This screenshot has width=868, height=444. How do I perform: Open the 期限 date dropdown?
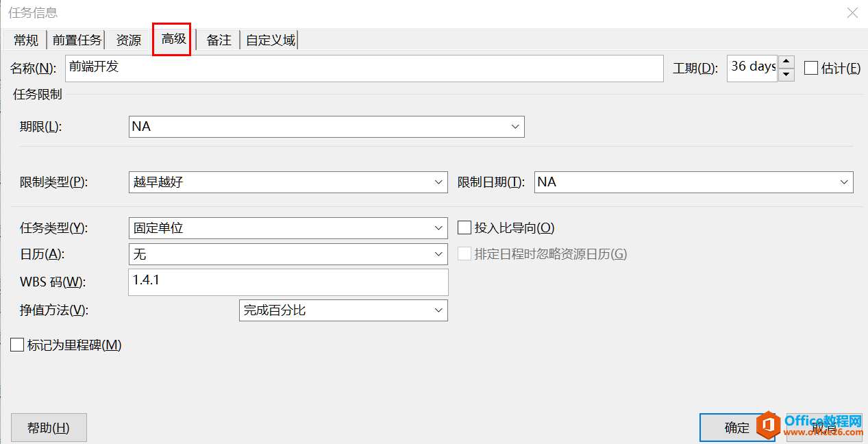point(514,127)
